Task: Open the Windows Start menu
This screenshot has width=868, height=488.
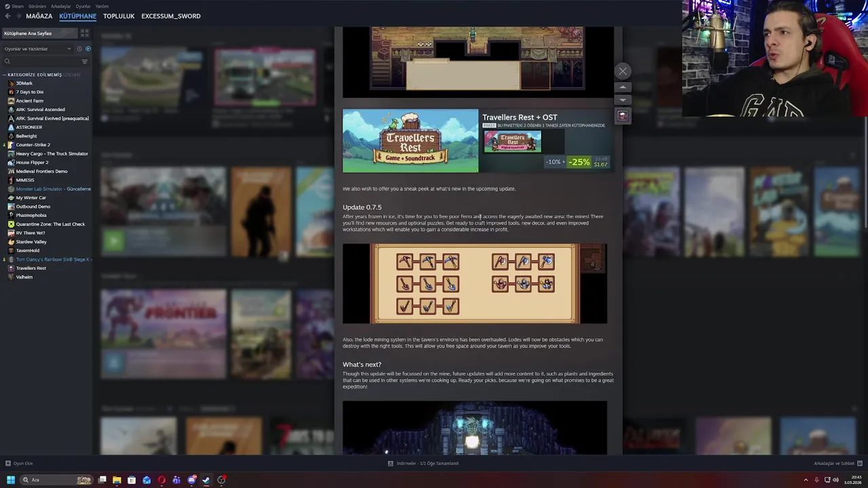Action: pyautogui.click(x=10, y=480)
